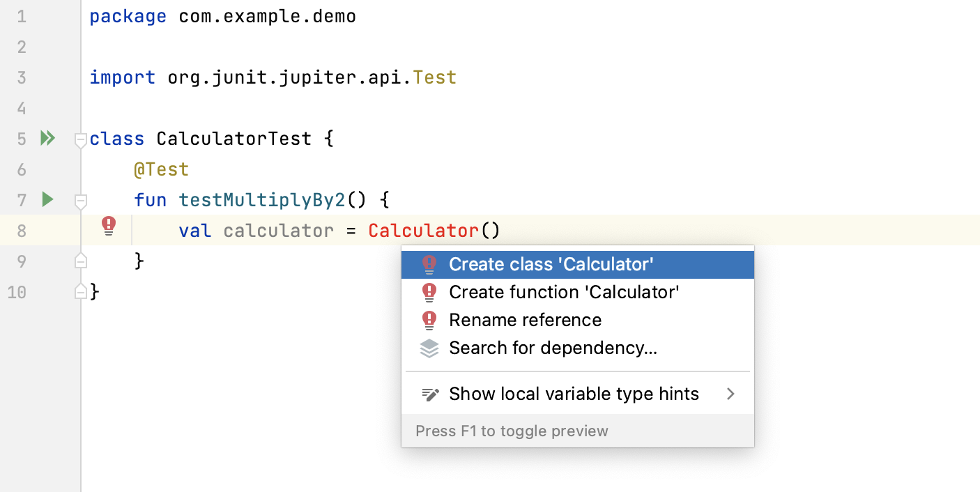Click the Search for dependency layers icon

point(429,348)
